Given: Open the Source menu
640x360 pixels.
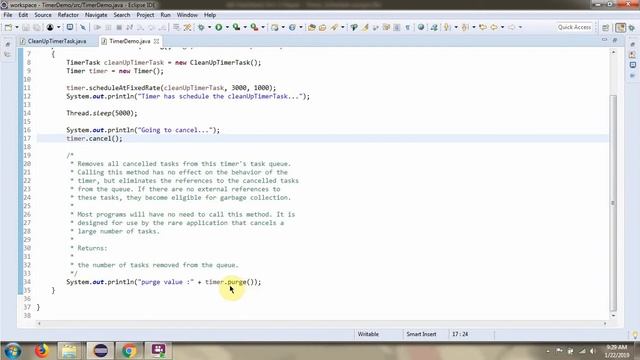Looking at the screenshot, I should click(43, 15).
